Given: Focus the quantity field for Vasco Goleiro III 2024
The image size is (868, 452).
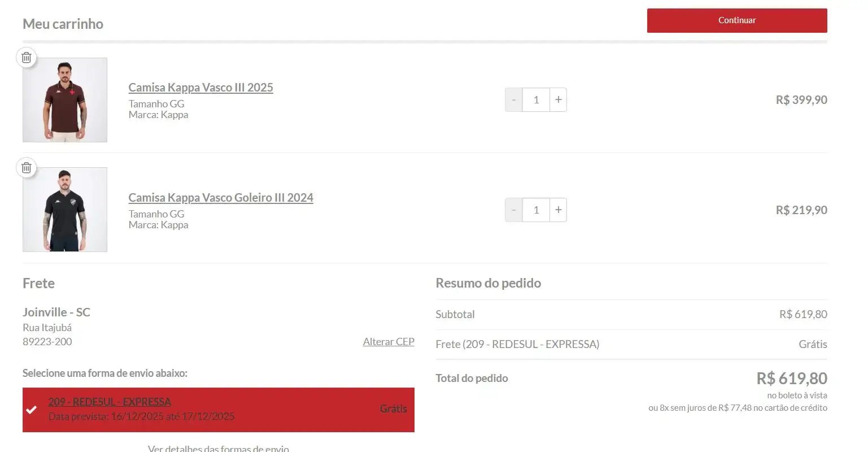Looking at the screenshot, I should (536, 210).
